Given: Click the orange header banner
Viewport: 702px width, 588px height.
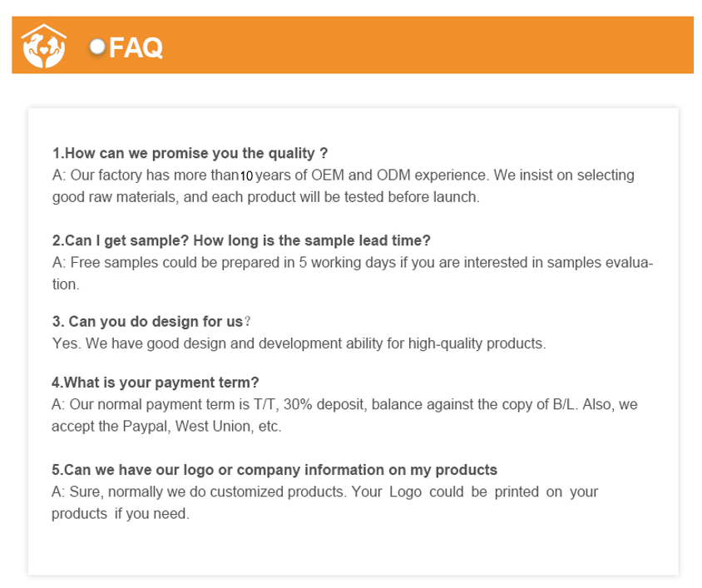Looking at the screenshot, I should tap(416, 47).
